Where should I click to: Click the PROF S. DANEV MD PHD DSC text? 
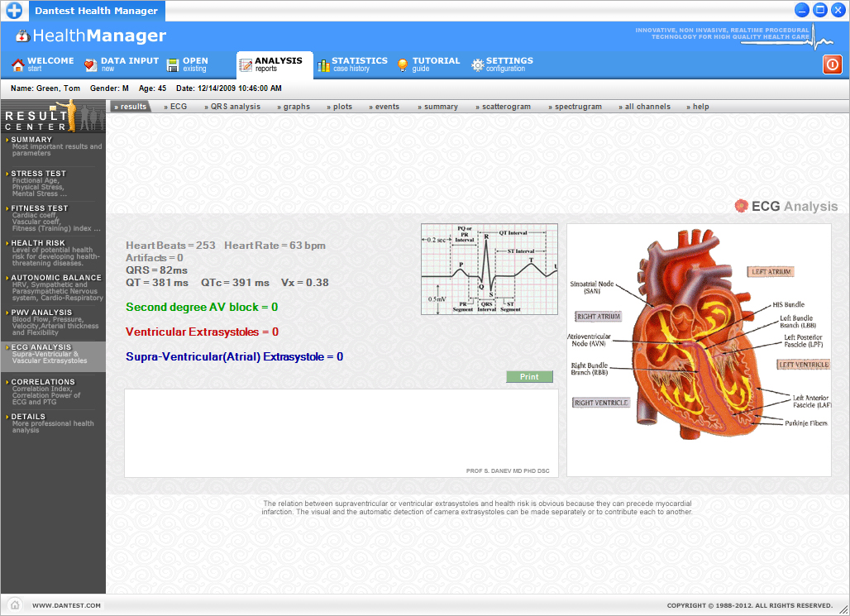pyautogui.click(x=508, y=470)
